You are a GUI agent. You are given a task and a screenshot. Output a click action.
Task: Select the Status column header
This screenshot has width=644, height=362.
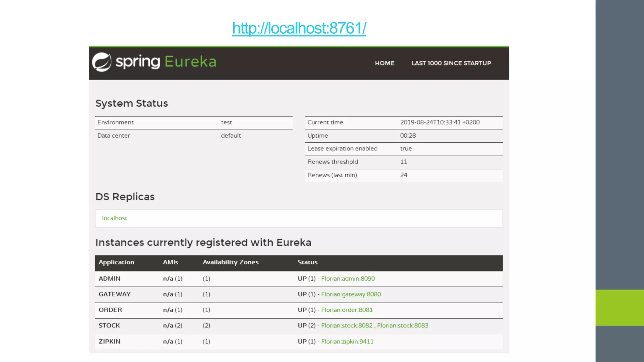307,262
